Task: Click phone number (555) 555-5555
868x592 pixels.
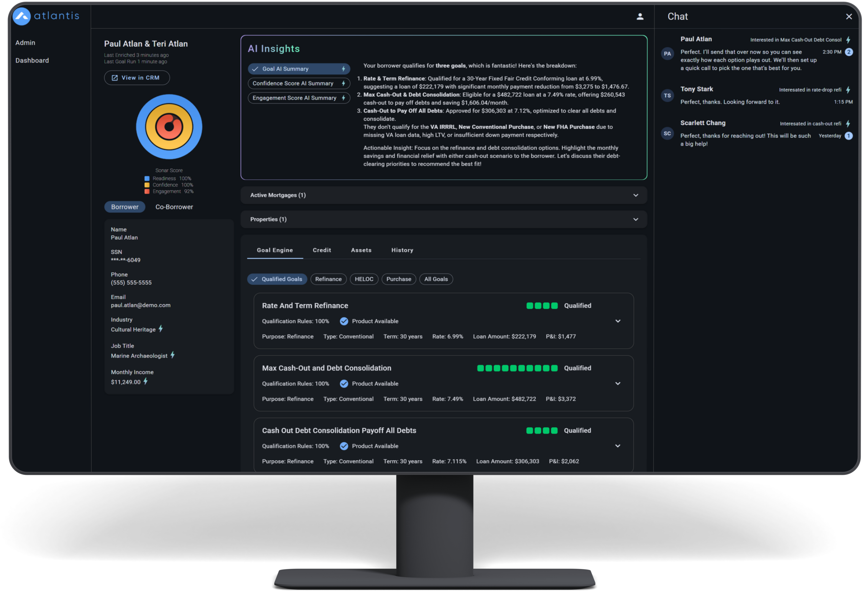Action: click(x=131, y=283)
